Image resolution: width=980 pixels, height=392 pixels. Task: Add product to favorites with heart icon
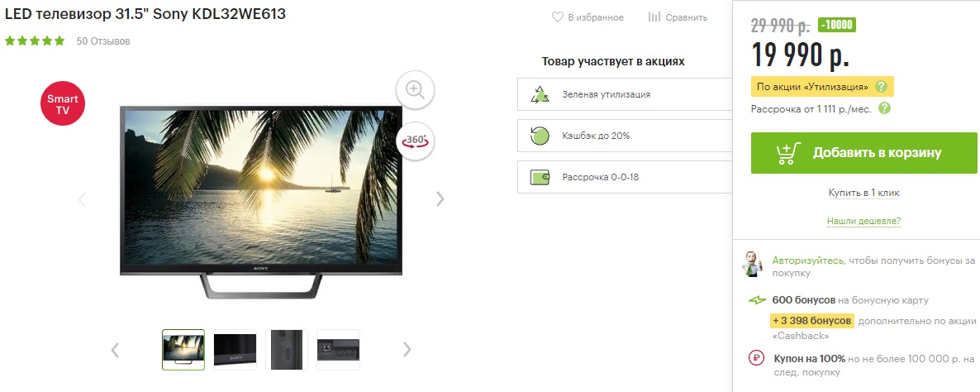click(x=558, y=17)
